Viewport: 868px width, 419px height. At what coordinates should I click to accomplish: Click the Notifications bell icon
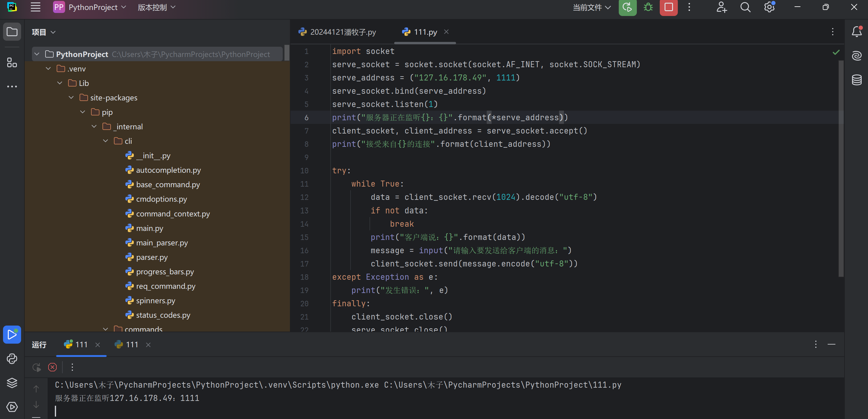[857, 32]
